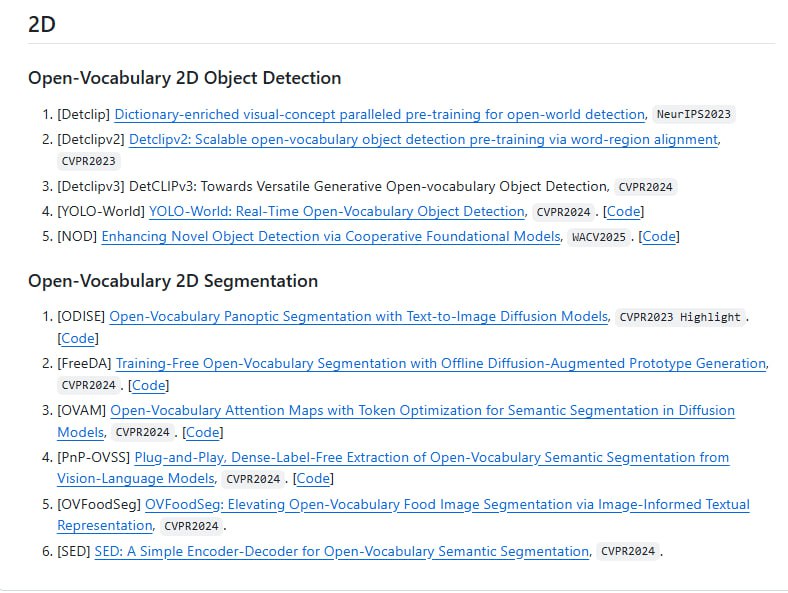Viewport: 788px width, 593px height.
Task: Click the Code link for PnP-OVSS
Action: click(x=313, y=480)
